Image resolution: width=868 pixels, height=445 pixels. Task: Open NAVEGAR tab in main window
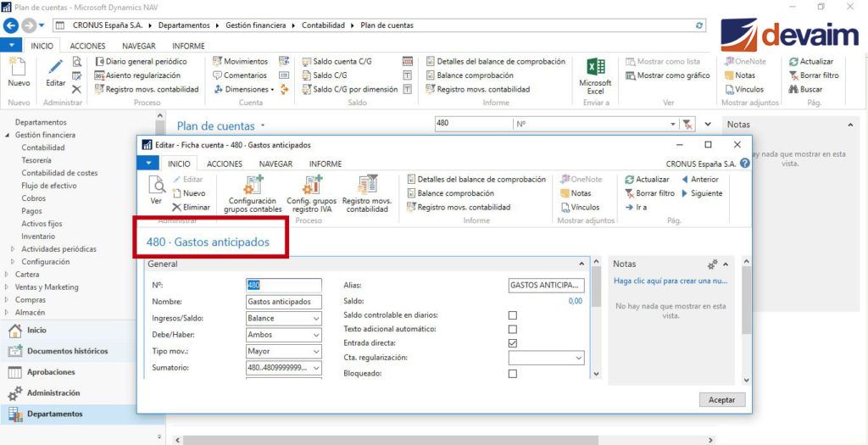(139, 46)
